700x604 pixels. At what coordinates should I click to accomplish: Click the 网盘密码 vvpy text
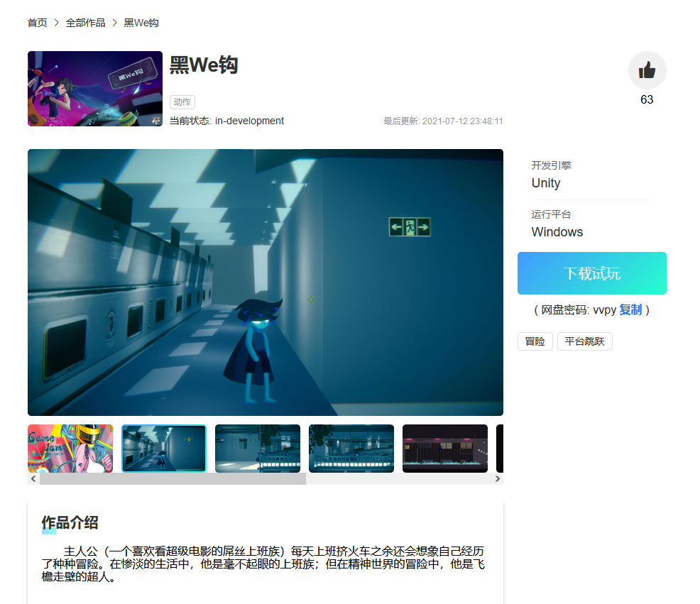[579, 310]
